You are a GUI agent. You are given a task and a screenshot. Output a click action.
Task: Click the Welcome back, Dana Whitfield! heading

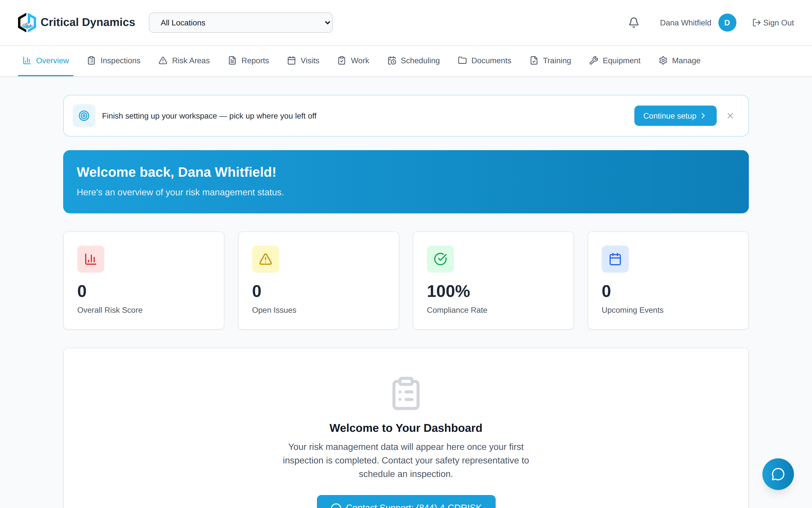[x=176, y=172]
